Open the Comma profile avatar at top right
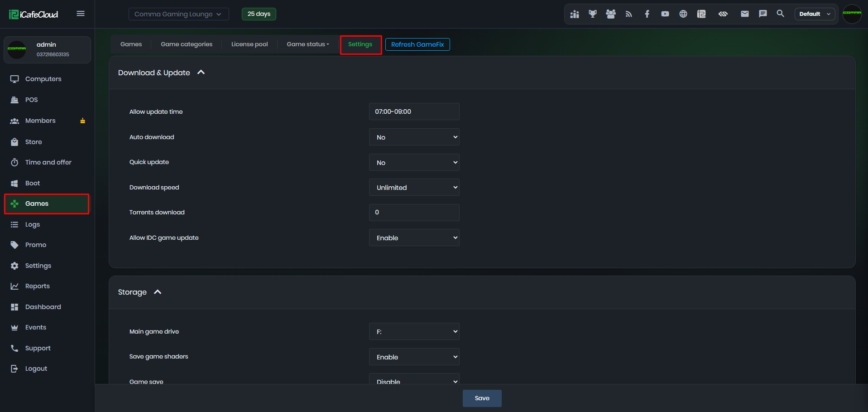 pos(852,14)
